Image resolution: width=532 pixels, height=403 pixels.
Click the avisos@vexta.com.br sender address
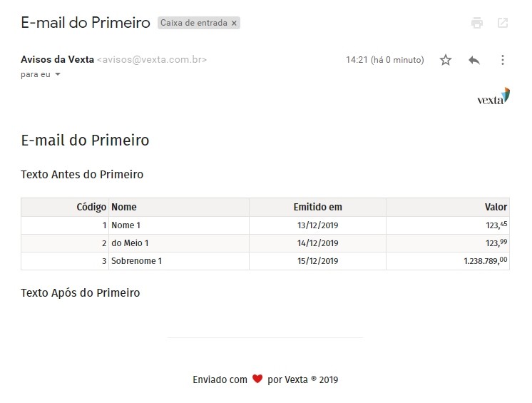pyautogui.click(x=152, y=59)
